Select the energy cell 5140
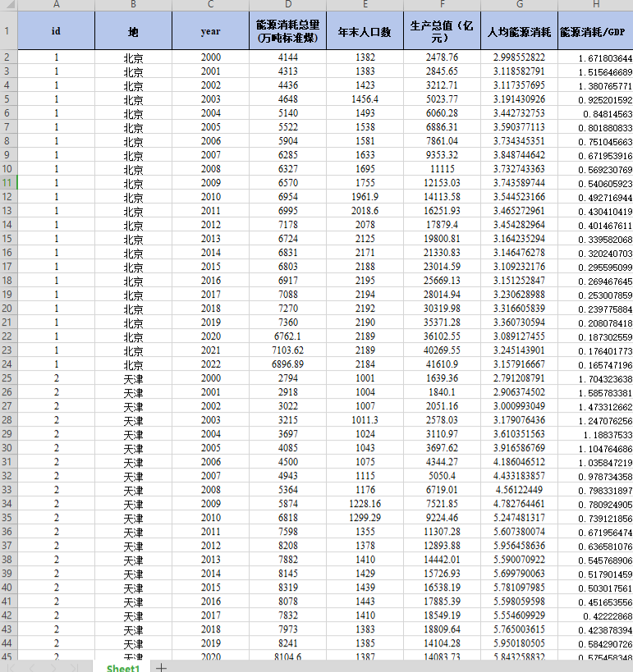 288,113
